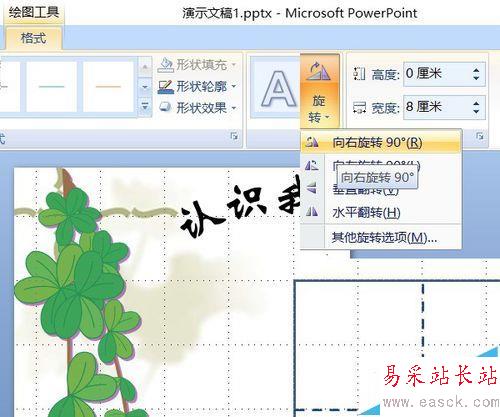Select the orange line shape style

[x=108, y=86]
